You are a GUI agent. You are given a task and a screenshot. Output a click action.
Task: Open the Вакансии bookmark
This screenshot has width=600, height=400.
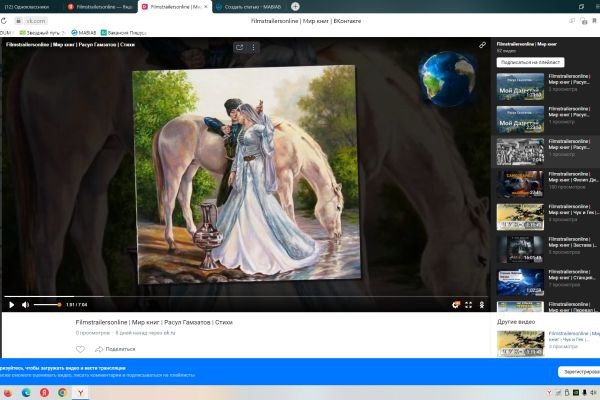coord(123,33)
